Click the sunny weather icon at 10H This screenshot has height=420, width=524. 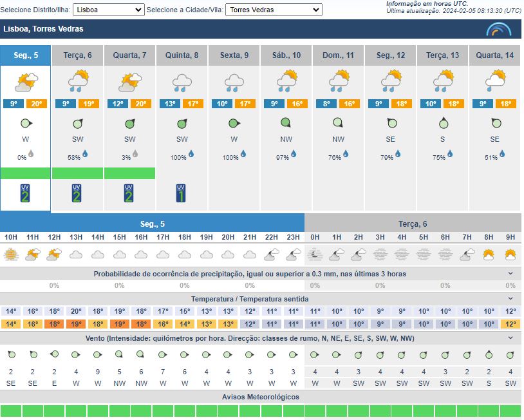[11, 254]
